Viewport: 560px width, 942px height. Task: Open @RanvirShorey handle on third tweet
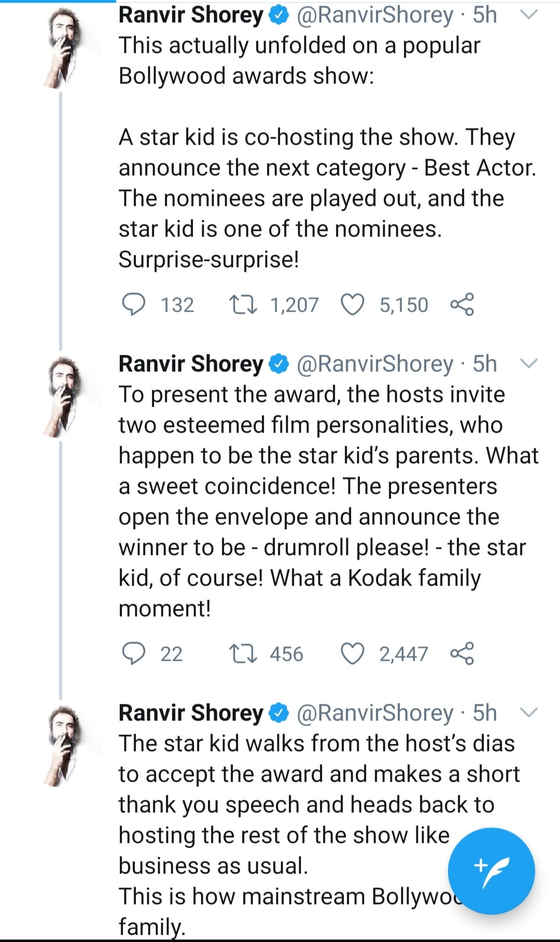(x=375, y=713)
